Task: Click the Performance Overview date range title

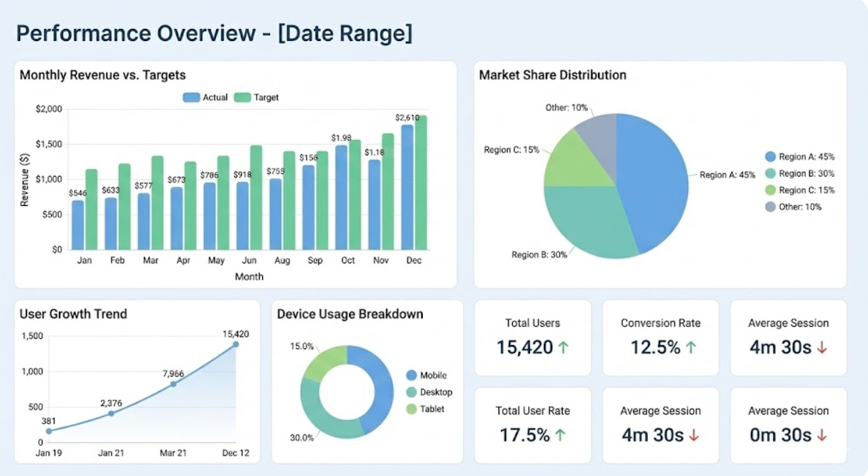Action: [214, 33]
